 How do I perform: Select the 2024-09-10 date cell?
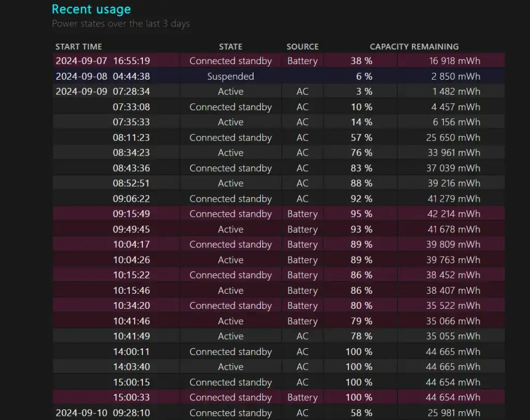tap(81, 413)
